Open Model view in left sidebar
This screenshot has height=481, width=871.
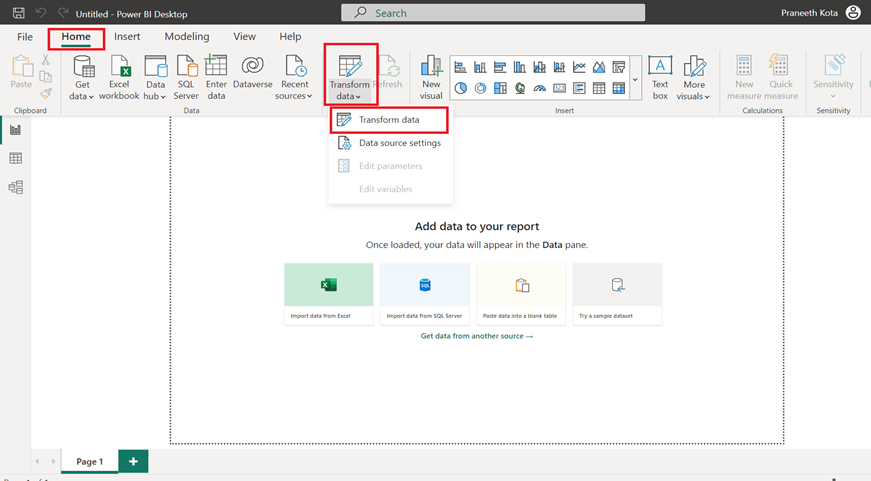click(x=15, y=187)
